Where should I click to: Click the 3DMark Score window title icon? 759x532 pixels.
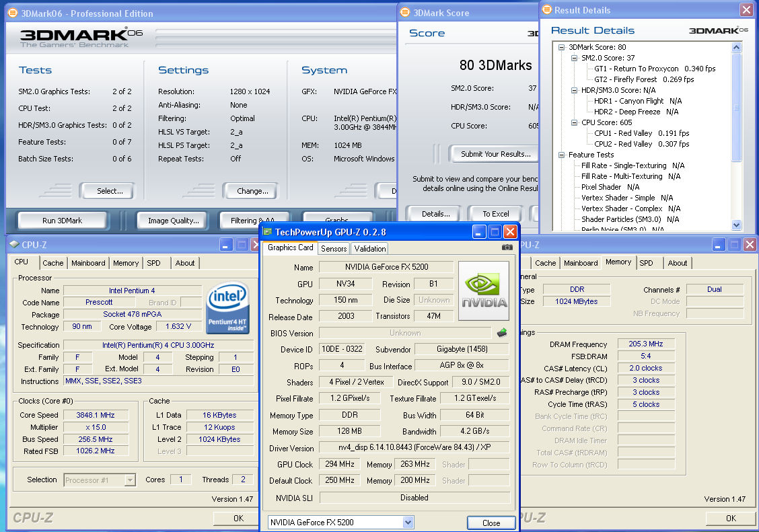point(405,13)
